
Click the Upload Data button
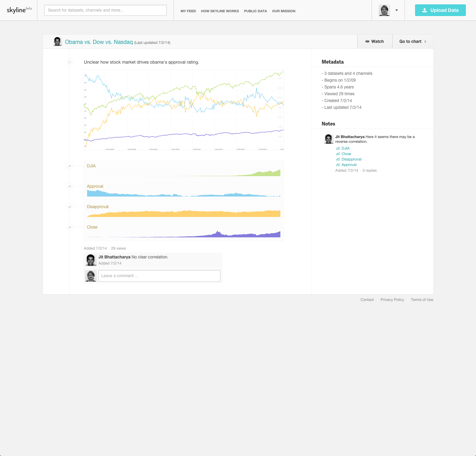coord(440,10)
